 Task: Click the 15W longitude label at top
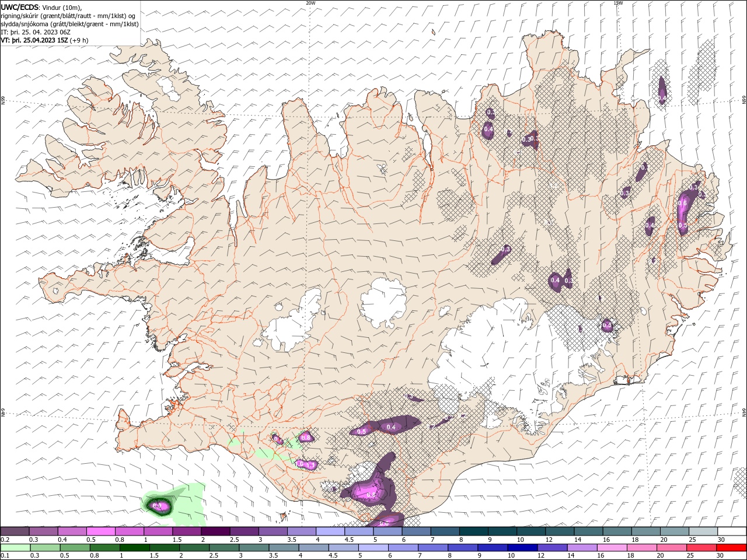click(618, 3)
